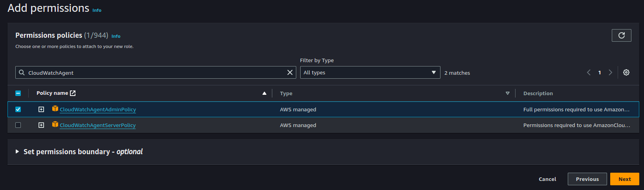This screenshot has width=644, height=190.
Task: Open table preferences gear icon
Action: point(626,72)
